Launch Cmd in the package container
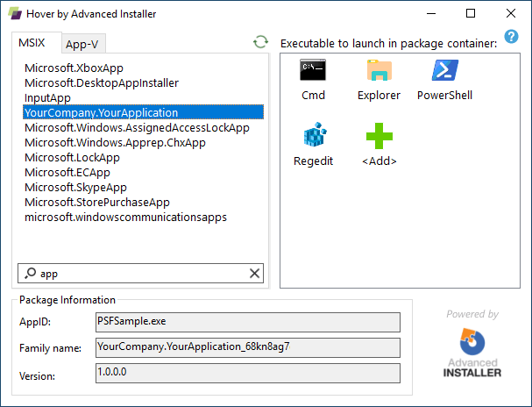Viewport: 532px width, 407px height. tap(313, 80)
